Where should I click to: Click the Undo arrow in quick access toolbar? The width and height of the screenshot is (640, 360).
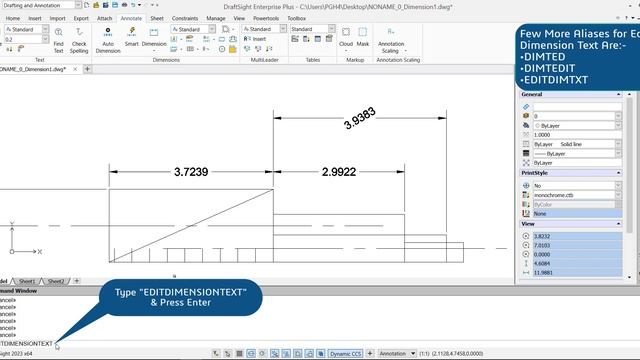tap(133, 5)
